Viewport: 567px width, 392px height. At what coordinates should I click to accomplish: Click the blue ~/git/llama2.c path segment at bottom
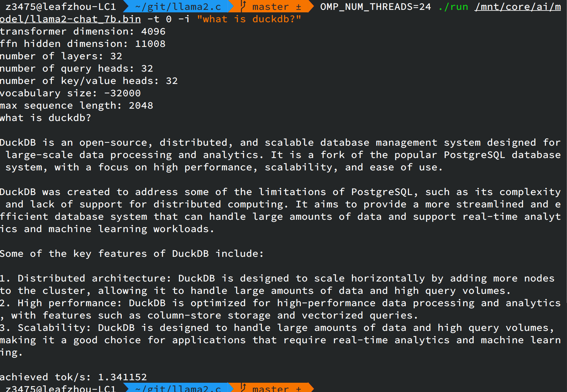[x=178, y=388]
